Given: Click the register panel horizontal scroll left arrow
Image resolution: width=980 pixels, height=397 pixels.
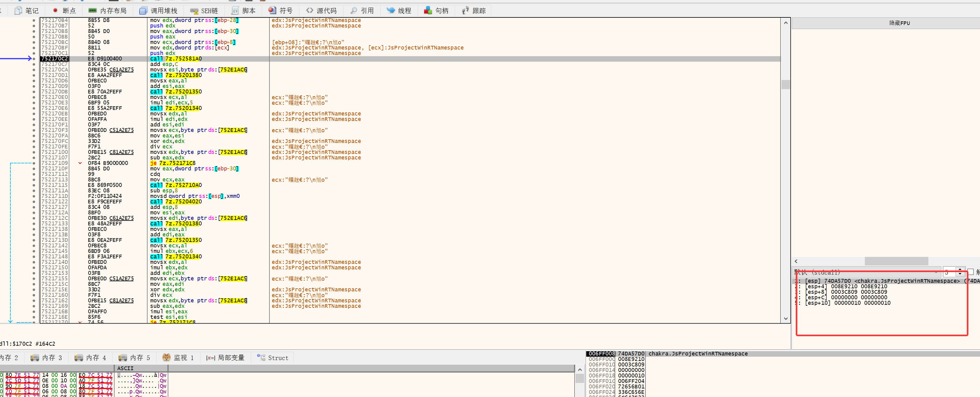Looking at the screenshot, I should [796, 261].
